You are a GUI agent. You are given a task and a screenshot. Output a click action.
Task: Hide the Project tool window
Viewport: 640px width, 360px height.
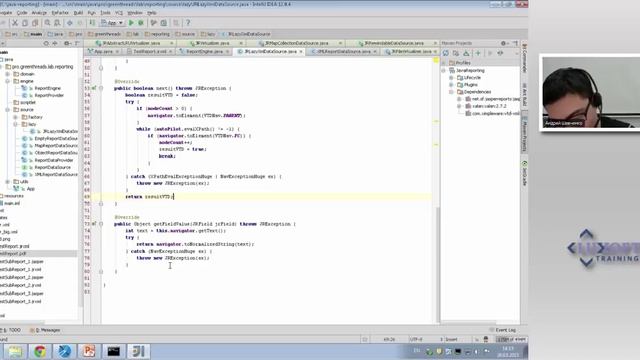77,43
